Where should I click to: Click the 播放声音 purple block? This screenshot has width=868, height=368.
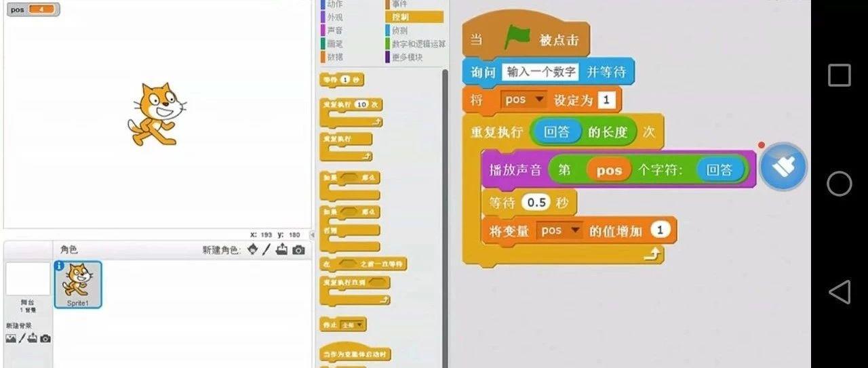(x=517, y=170)
